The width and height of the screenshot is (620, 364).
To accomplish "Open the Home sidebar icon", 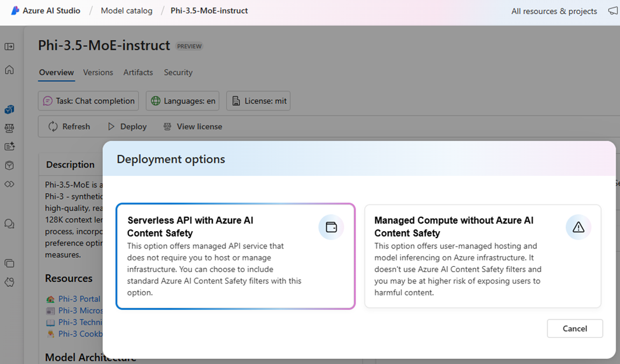I will tap(10, 70).
